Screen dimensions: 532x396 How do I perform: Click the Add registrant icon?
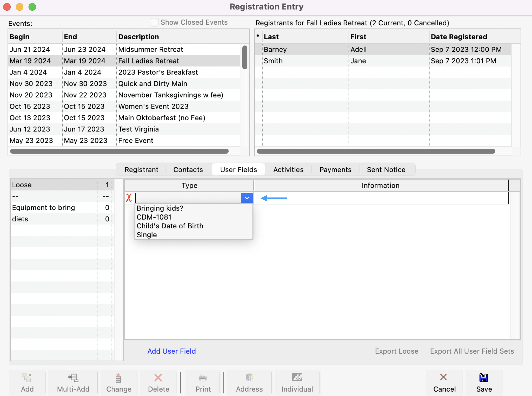click(27, 378)
